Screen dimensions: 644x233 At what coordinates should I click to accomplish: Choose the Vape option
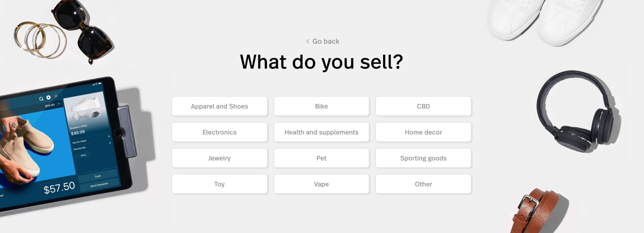point(321,184)
